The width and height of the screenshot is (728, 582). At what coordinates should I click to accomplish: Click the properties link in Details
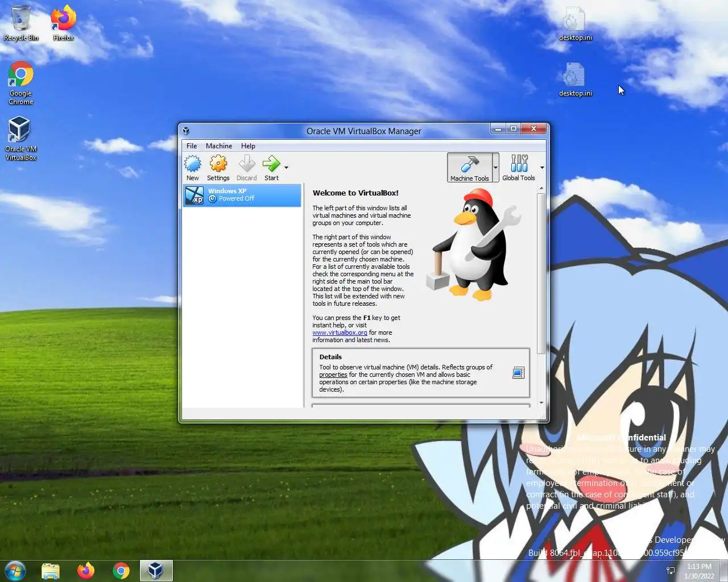click(333, 375)
